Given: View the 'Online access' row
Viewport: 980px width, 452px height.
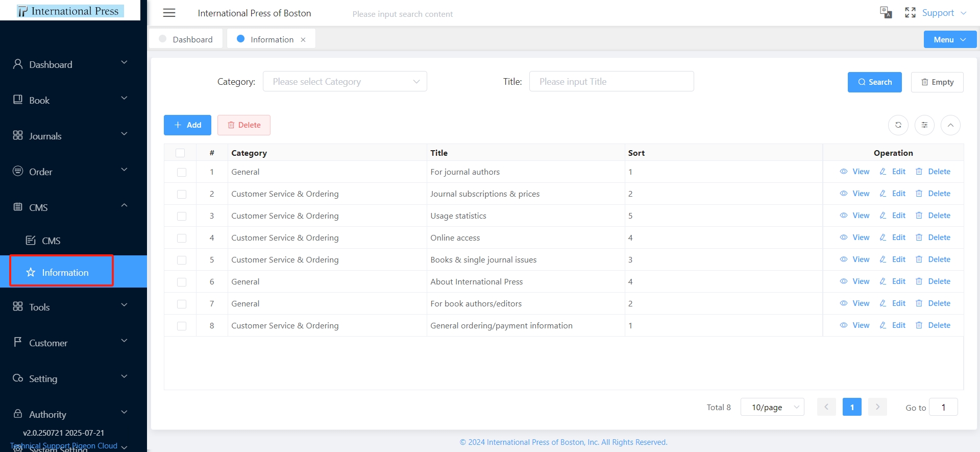Looking at the screenshot, I should [x=855, y=237].
